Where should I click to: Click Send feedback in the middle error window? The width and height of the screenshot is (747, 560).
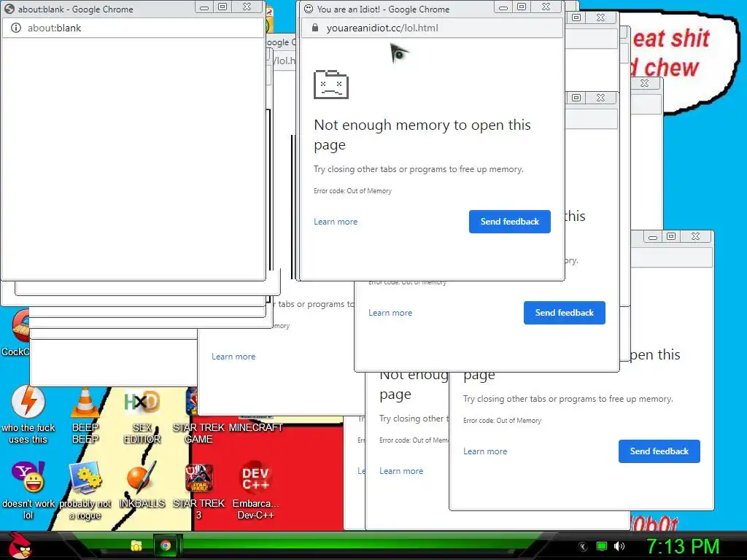coord(565,313)
